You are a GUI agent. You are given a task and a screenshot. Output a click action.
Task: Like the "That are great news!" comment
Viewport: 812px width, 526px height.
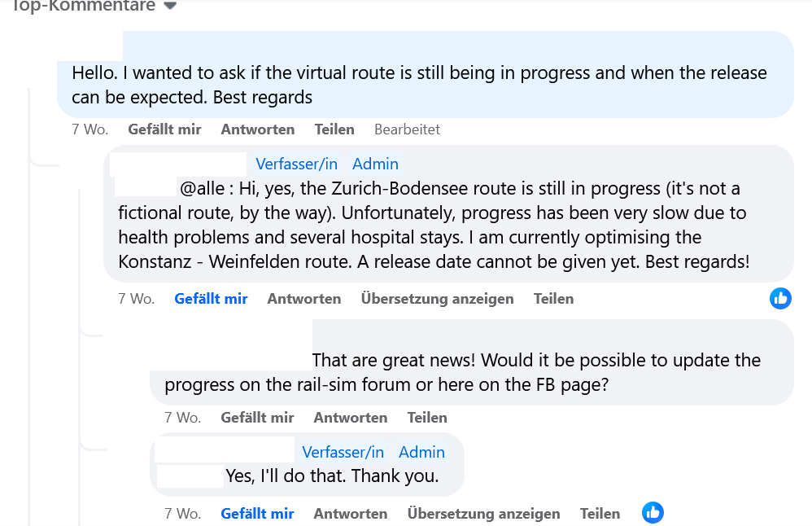click(257, 418)
